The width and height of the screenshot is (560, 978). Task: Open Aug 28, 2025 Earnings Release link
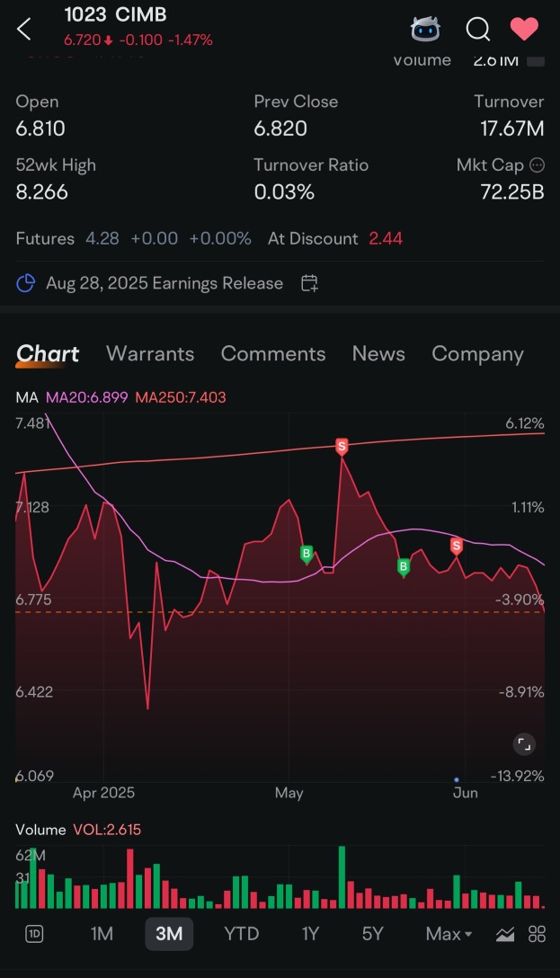164,283
